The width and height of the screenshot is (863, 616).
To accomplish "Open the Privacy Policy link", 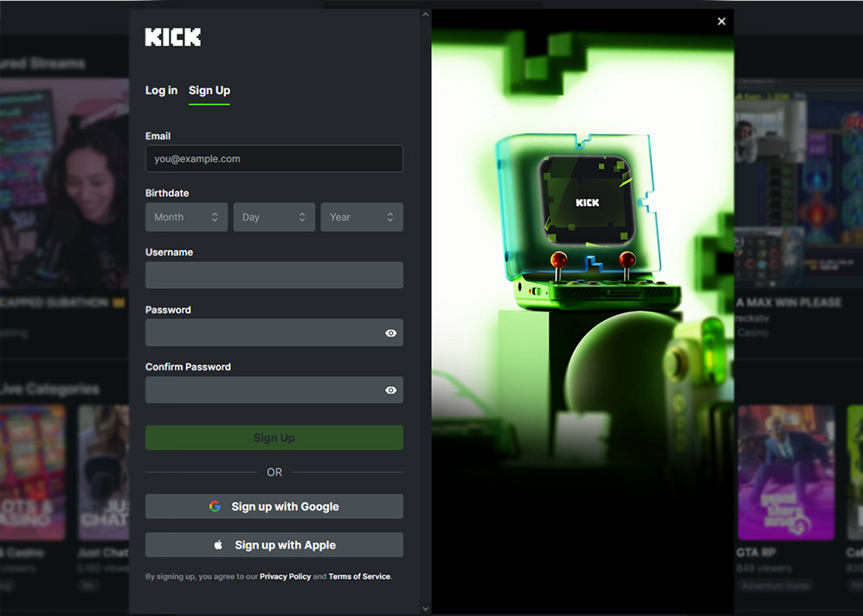I will point(286,575).
